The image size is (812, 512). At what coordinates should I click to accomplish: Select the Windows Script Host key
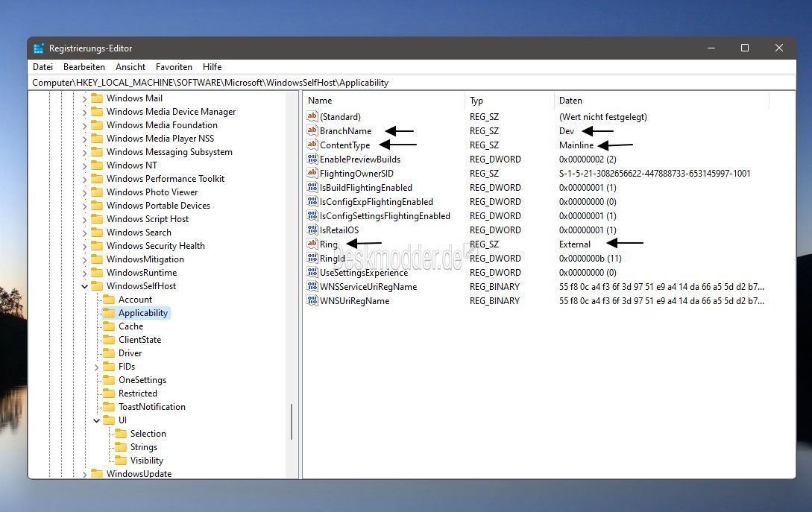pos(148,219)
